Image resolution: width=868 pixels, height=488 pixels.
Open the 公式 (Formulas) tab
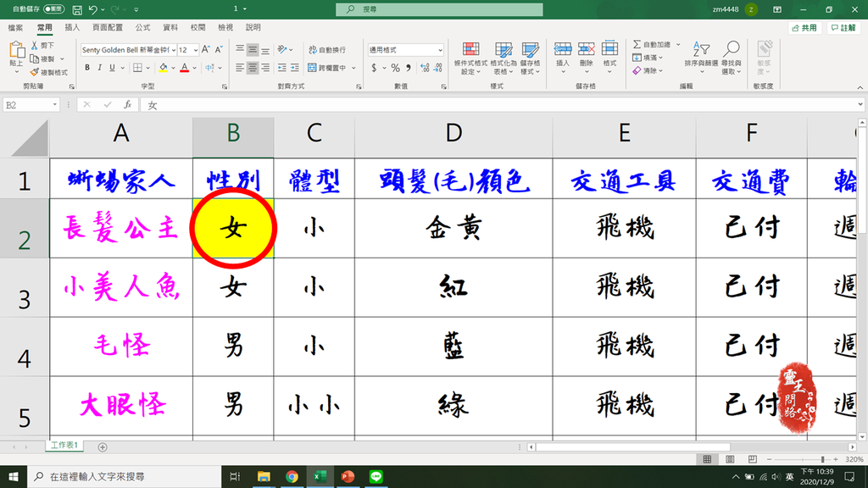[x=142, y=27]
